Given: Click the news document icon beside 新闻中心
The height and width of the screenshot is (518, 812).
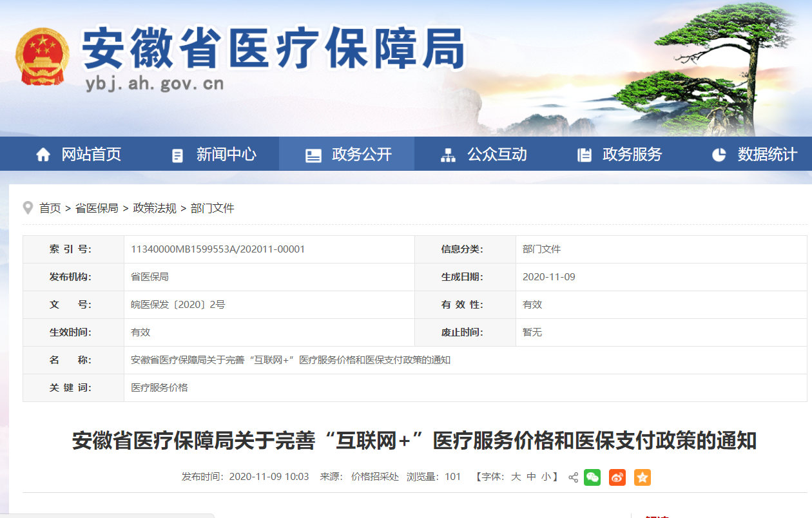Looking at the screenshot, I should [x=177, y=155].
